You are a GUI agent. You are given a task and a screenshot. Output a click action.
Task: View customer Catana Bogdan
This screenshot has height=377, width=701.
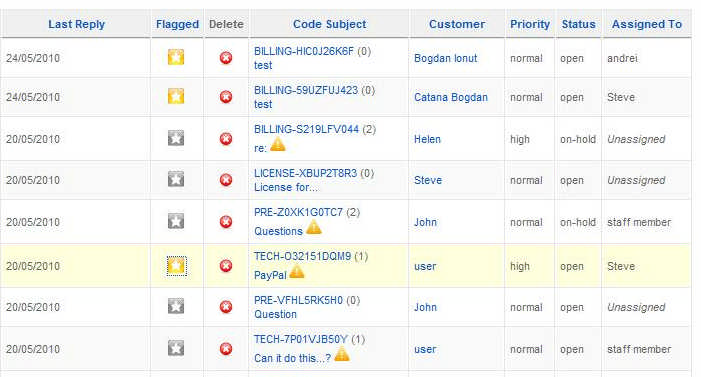451,97
